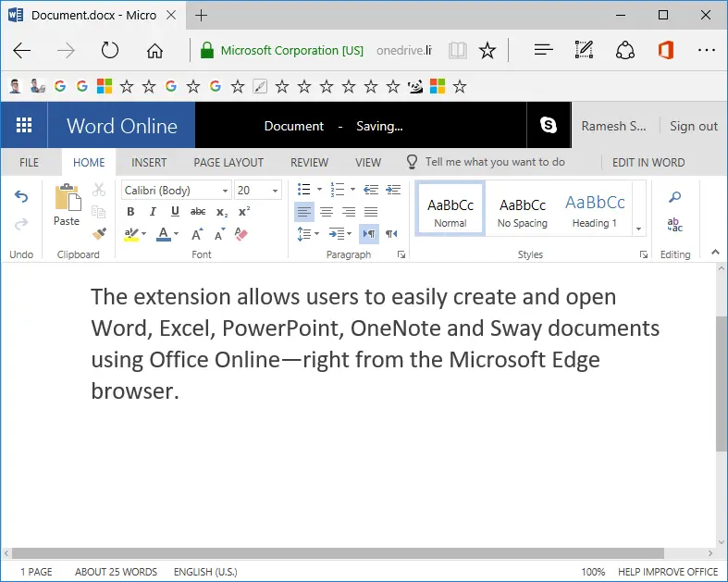Viewport: 728px width, 582px height.
Task: Go to Edge home page
Action: [155, 51]
